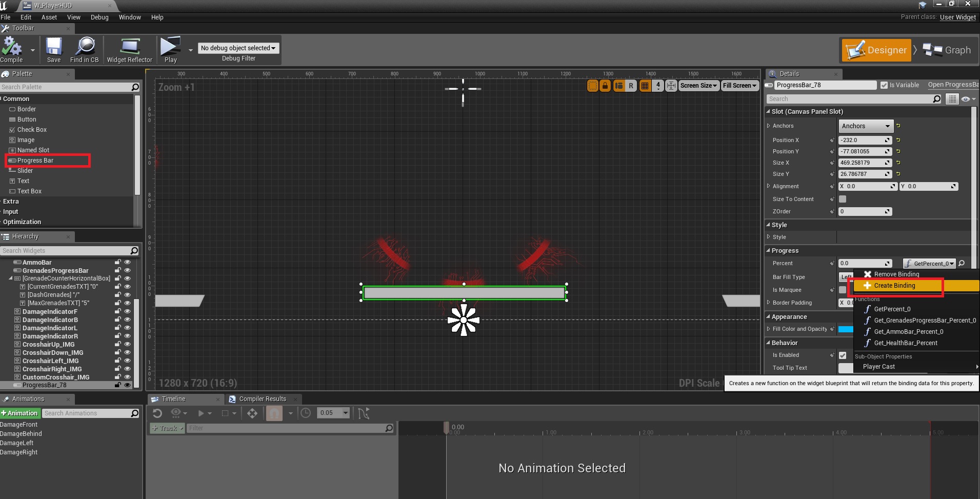The width and height of the screenshot is (980, 499).
Task: Click the Open ProgressBar link
Action: coord(952,85)
